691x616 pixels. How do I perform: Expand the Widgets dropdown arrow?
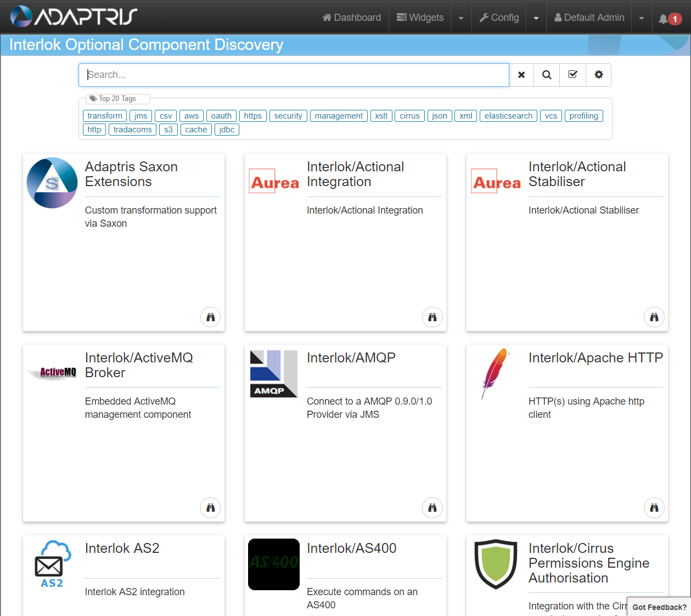pyautogui.click(x=461, y=18)
